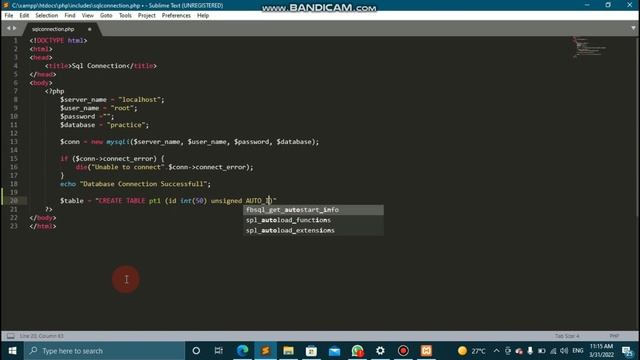Click the microphone tray icon
640x360 pixels.
pos(530,351)
